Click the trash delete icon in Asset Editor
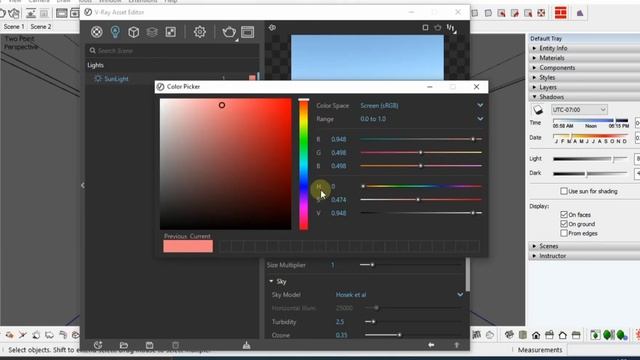The height and width of the screenshot is (360, 640). coord(175,345)
